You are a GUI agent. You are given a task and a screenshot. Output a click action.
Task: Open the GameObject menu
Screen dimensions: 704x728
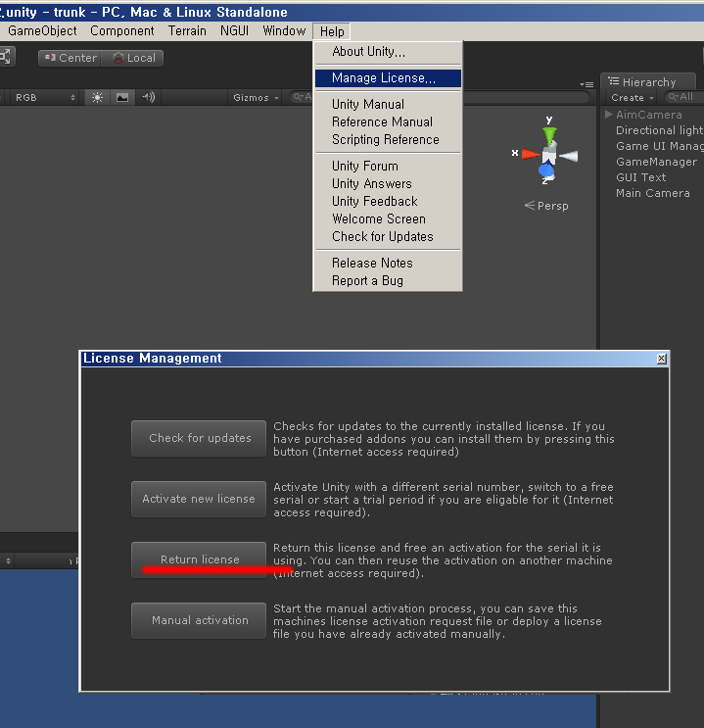coord(42,31)
